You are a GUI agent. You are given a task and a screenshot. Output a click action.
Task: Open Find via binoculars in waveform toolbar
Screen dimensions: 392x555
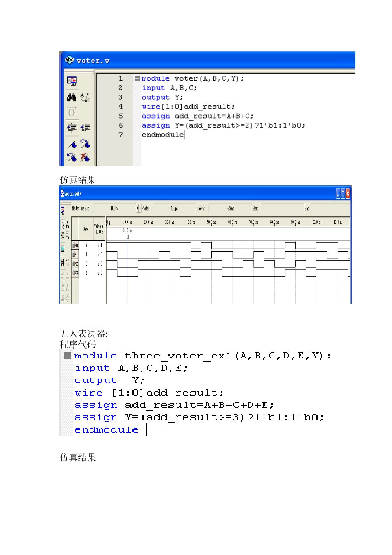coord(63,262)
